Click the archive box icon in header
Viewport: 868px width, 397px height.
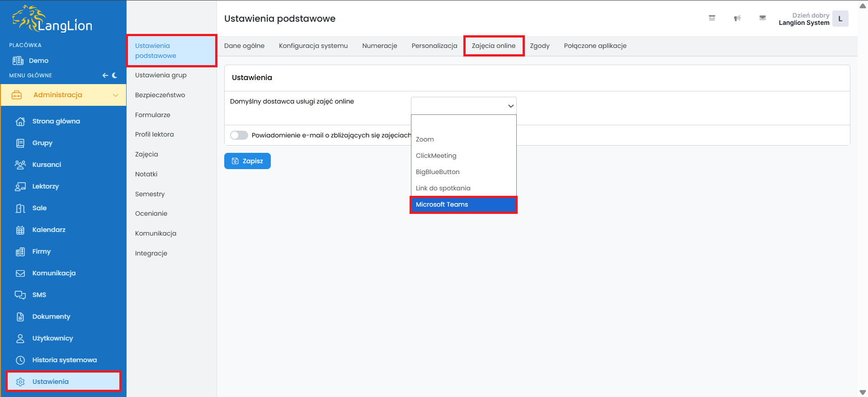pyautogui.click(x=712, y=18)
